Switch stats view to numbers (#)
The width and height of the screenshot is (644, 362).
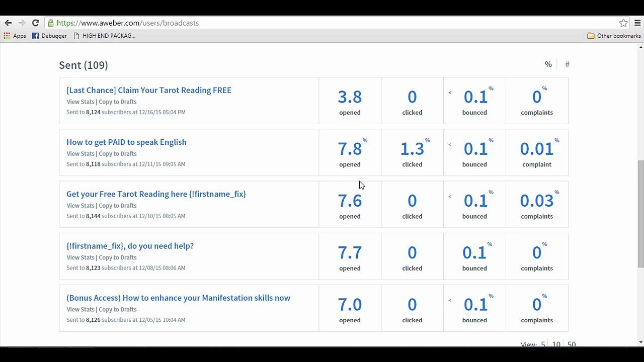coord(567,64)
